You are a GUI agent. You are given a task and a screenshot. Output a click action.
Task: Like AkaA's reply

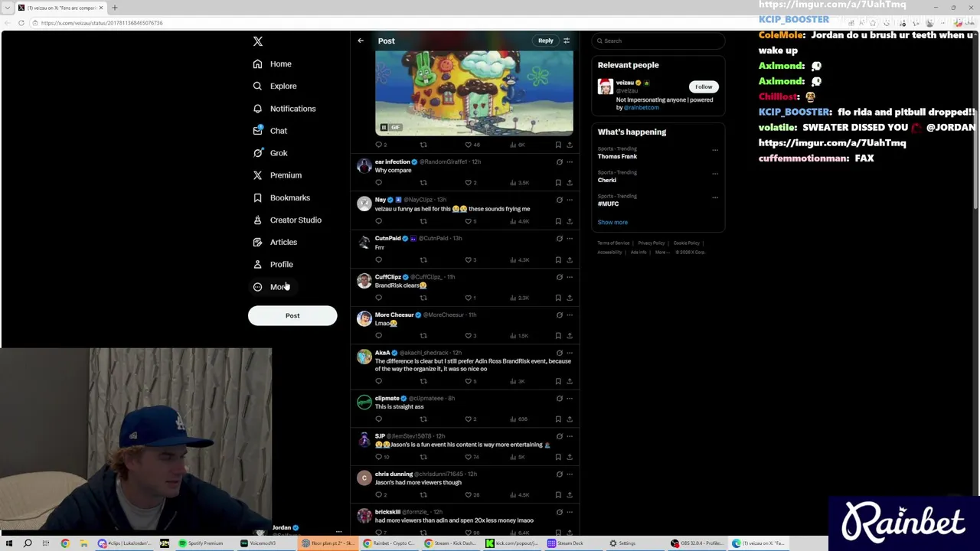pyautogui.click(x=469, y=381)
